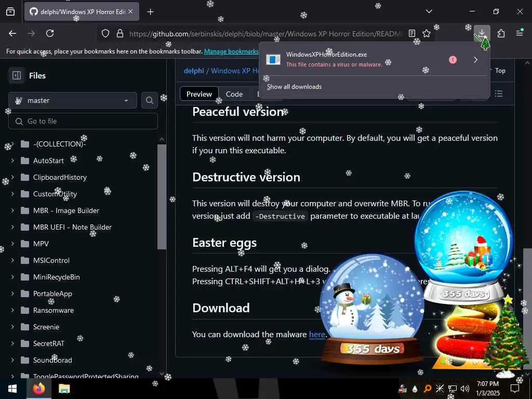The height and width of the screenshot is (399, 532).
Task: Click the water drop tray icon
Action: [x=415, y=389]
